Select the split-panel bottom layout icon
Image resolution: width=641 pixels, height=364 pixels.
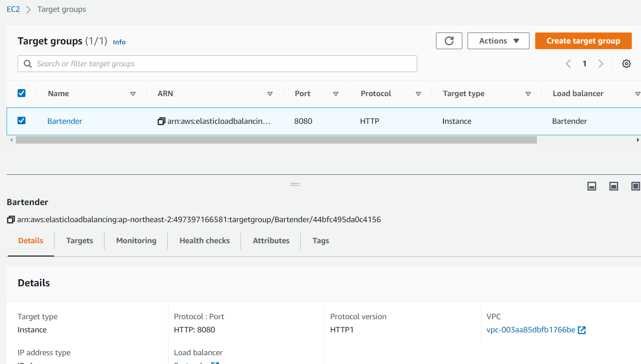pyautogui.click(x=591, y=186)
